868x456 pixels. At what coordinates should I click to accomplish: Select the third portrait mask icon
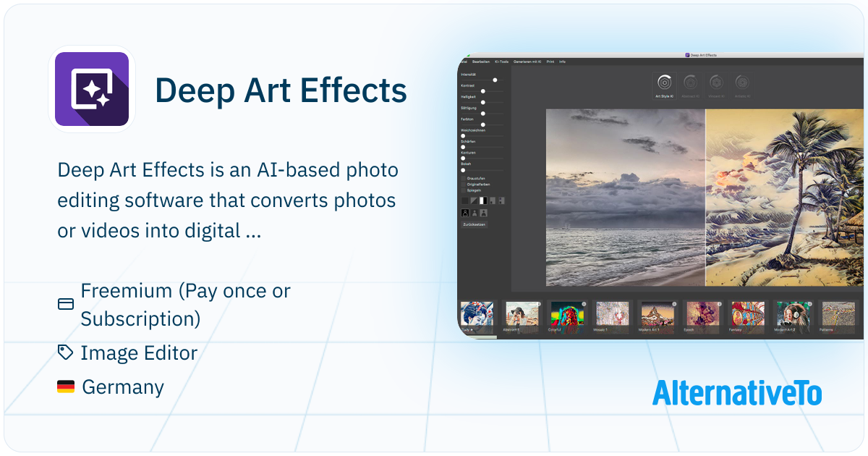484,213
